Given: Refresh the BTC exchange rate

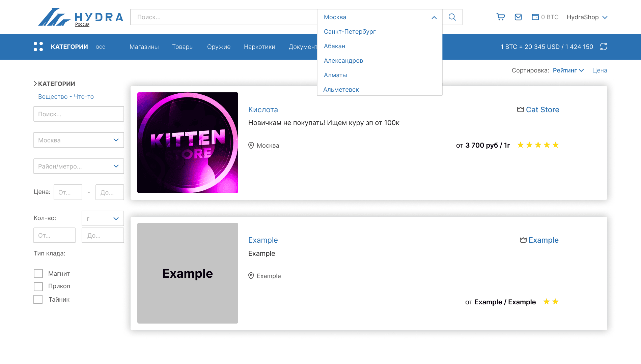Looking at the screenshot, I should [604, 47].
